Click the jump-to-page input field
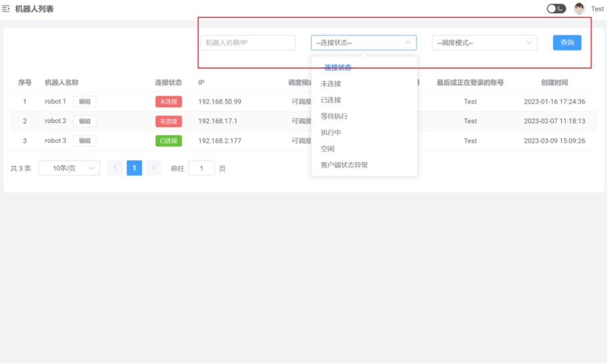The width and height of the screenshot is (607, 364). (201, 168)
